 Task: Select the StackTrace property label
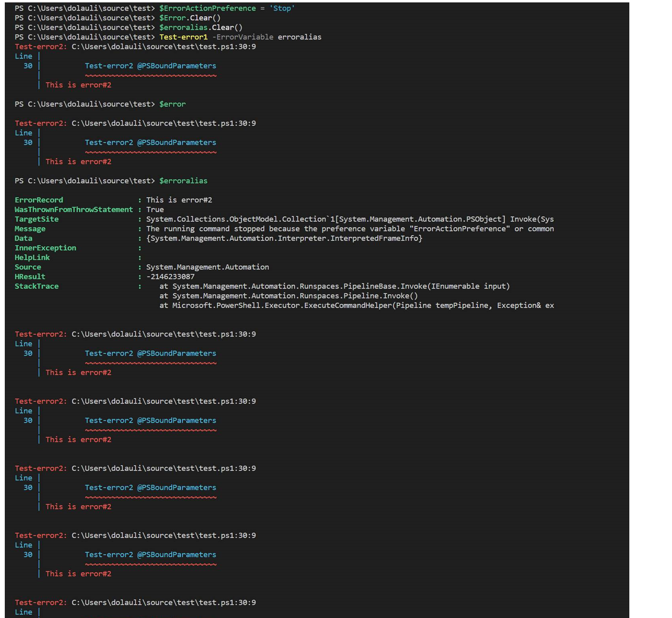[x=36, y=286]
